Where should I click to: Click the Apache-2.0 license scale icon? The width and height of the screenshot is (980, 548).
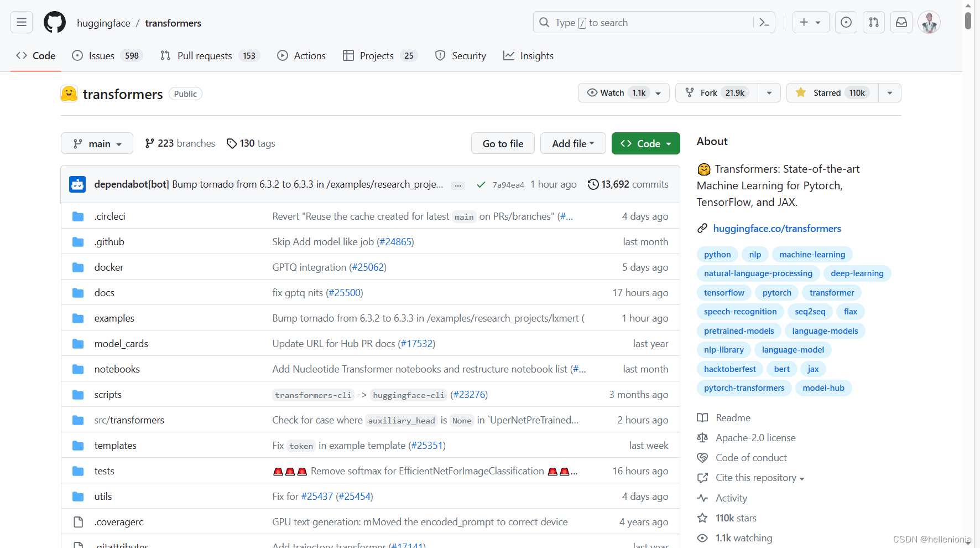click(702, 438)
